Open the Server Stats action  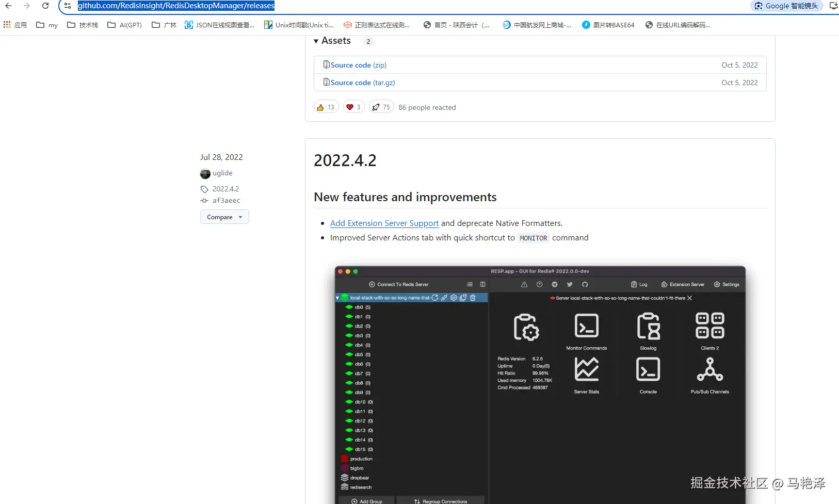coord(587,376)
